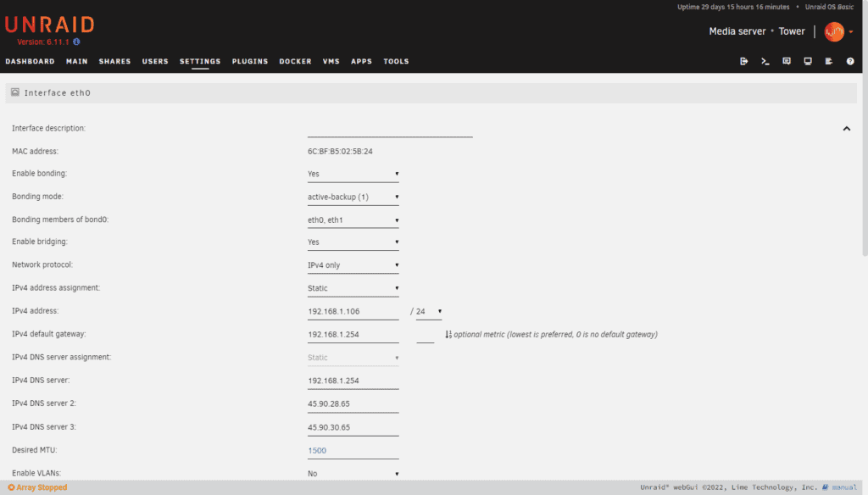Click the Interface description text field
The height and width of the screenshot is (495, 868).
pos(389,129)
